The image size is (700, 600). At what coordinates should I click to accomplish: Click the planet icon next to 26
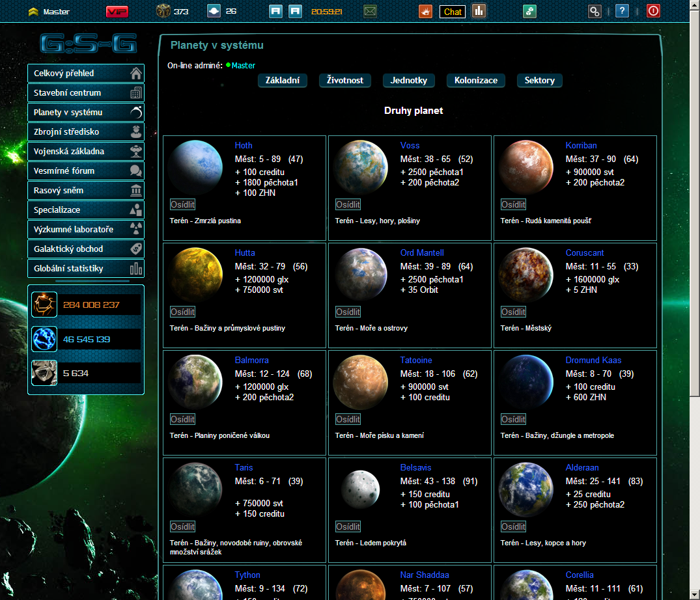click(x=214, y=11)
